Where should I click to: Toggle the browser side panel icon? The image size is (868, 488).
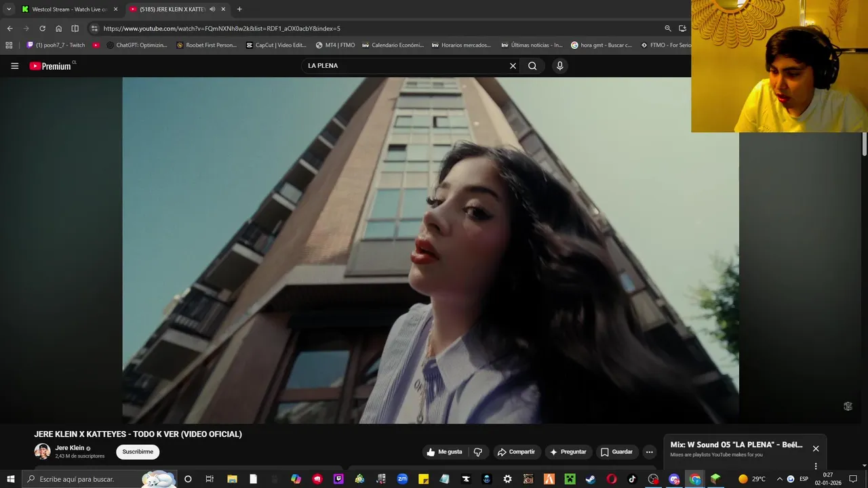pos(75,28)
